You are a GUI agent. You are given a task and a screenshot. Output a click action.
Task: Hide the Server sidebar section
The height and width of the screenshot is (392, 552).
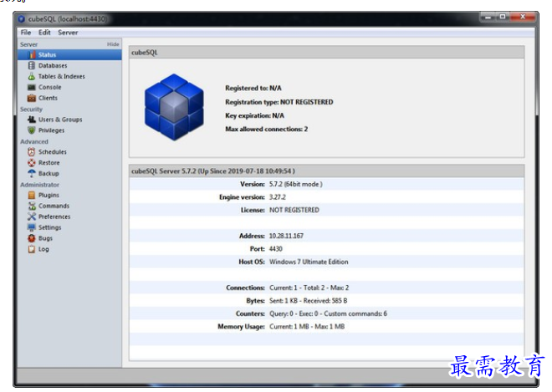tap(113, 44)
